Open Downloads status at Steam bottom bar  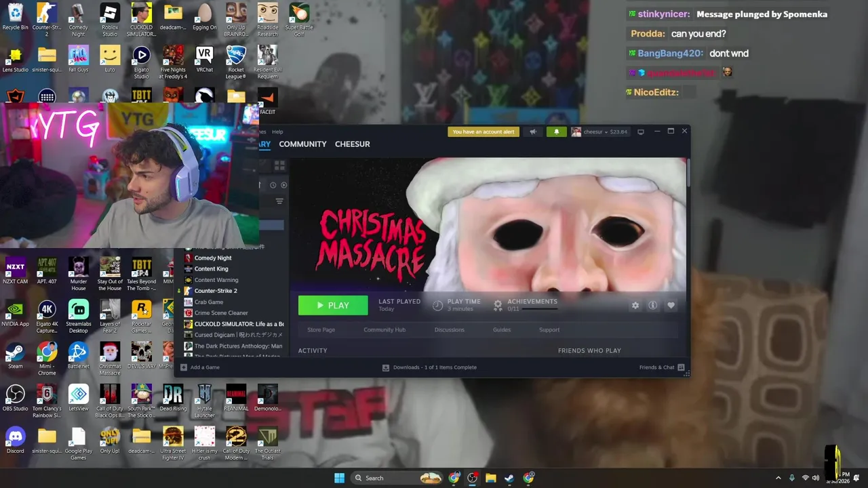tap(429, 367)
